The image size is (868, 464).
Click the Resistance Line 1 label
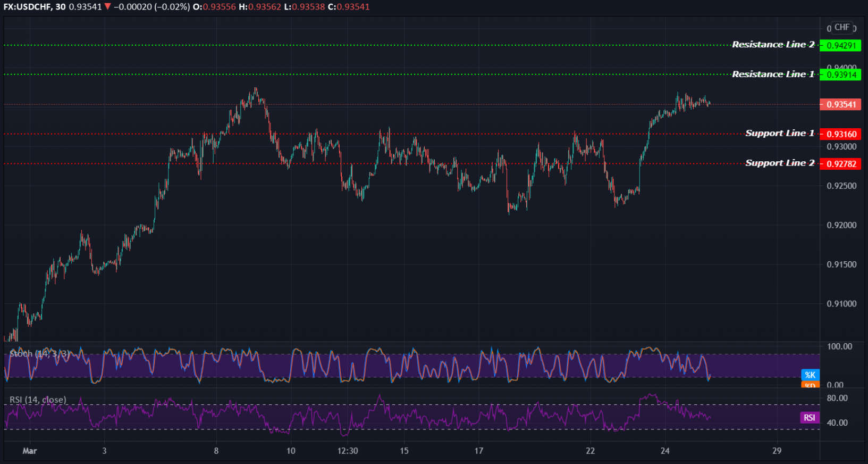pos(773,74)
